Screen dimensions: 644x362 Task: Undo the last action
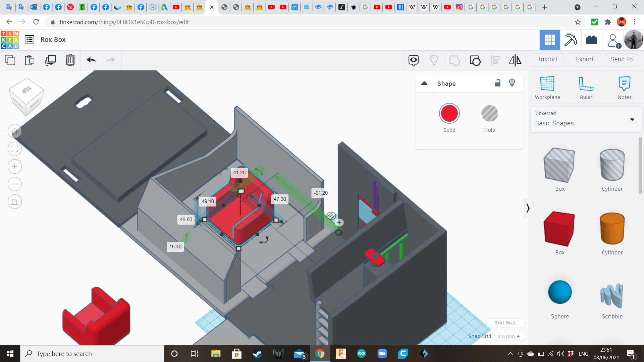(91, 60)
